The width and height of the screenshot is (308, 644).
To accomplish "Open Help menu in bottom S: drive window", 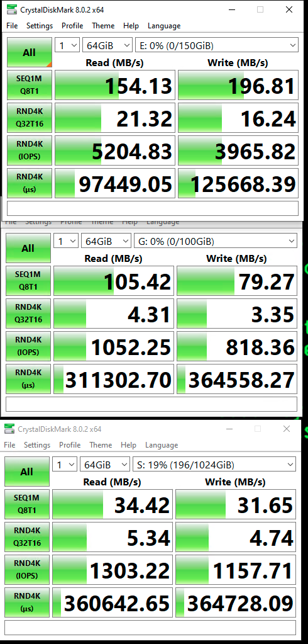I will pos(128,445).
